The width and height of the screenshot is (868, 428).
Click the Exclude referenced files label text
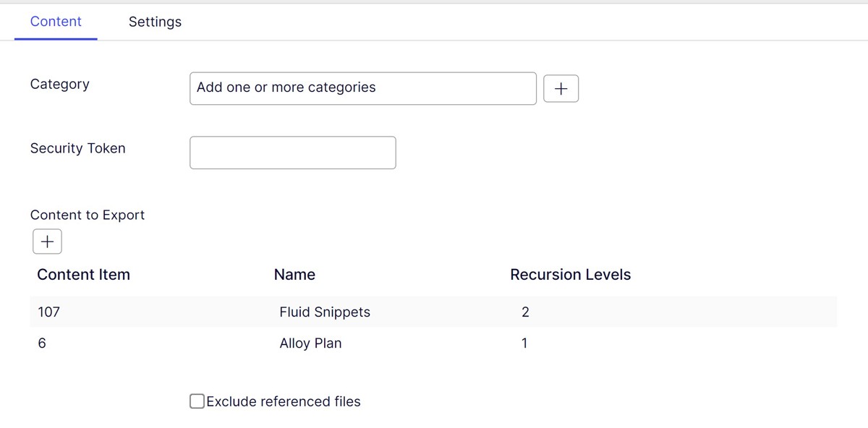pyautogui.click(x=283, y=401)
